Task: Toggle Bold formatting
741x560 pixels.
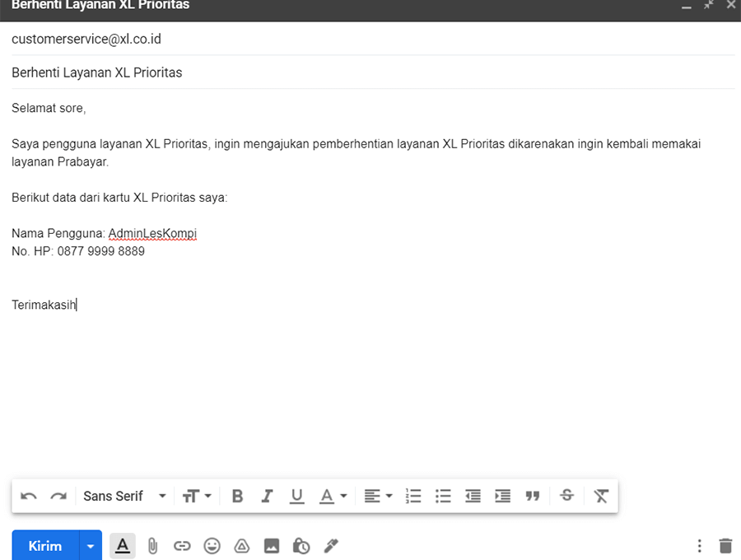Action: (237, 497)
